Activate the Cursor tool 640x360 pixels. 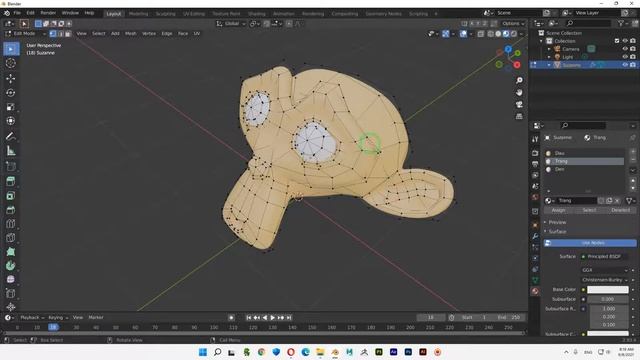(11, 63)
